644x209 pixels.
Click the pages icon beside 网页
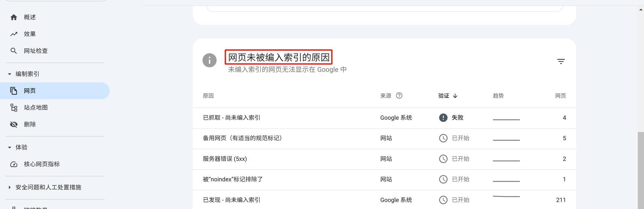13,91
